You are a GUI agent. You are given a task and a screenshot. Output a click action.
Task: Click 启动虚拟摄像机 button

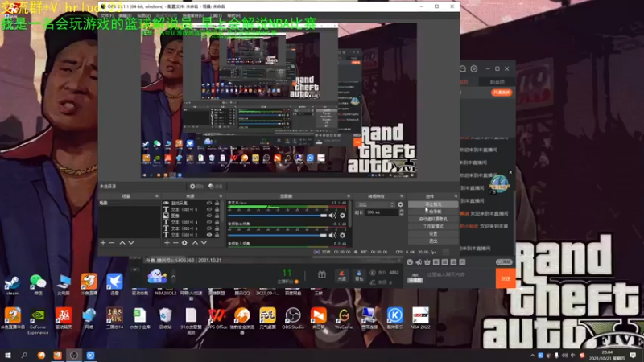[x=433, y=219]
